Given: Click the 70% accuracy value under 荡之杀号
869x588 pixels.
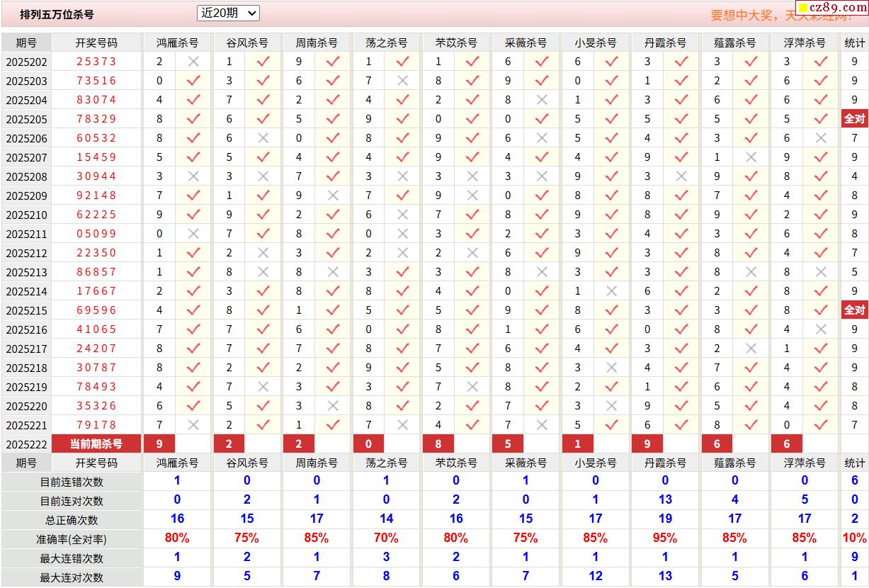Looking at the screenshot, I should 386,538.
